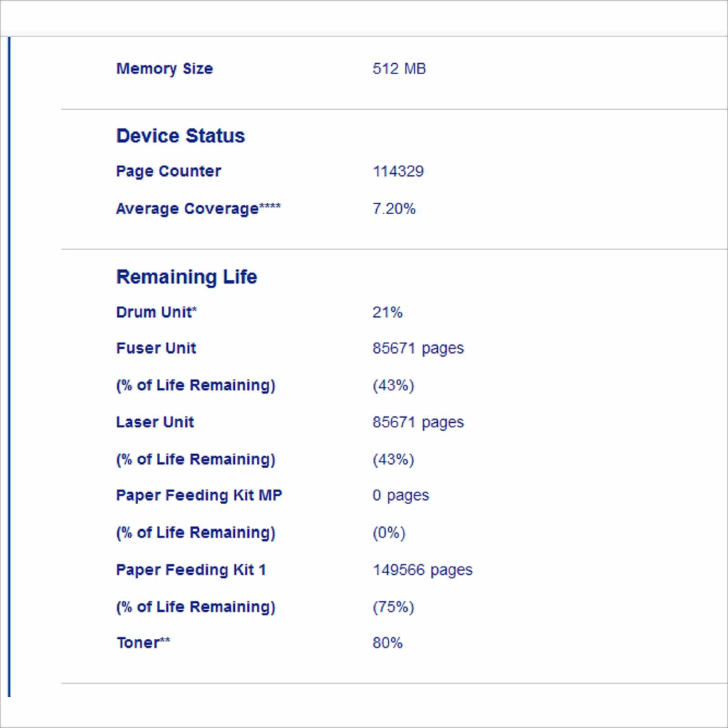
Task: Select the Drum Unit 21% value
Action: (x=387, y=313)
